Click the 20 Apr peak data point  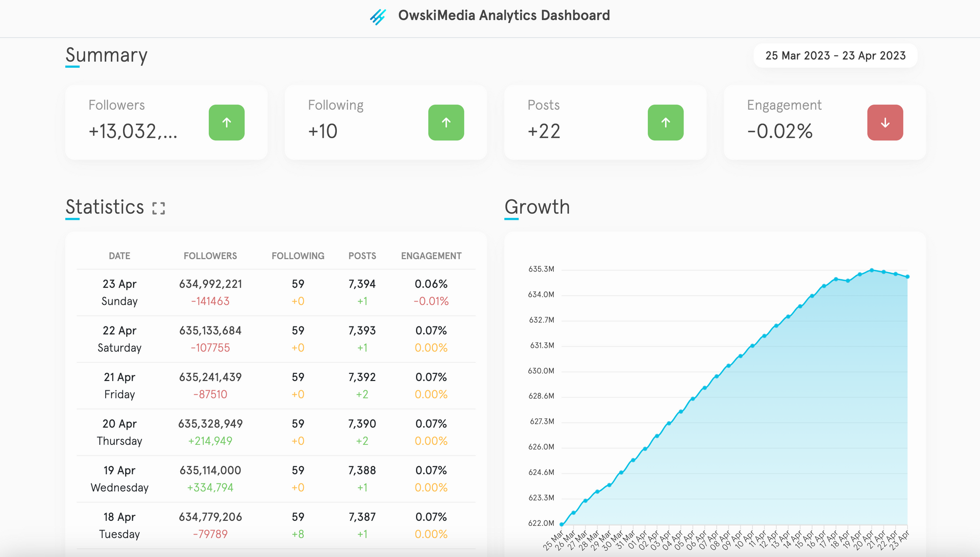[872, 270]
